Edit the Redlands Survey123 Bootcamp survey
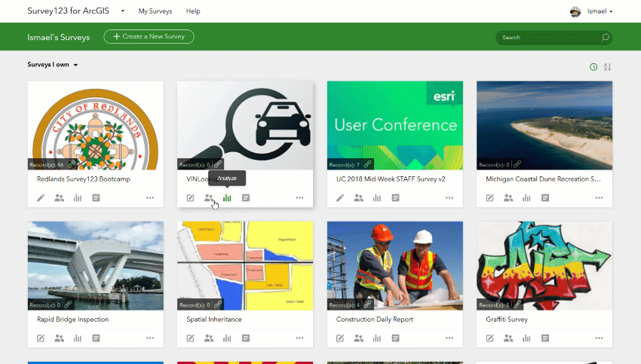The width and height of the screenshot is (641, 364). click(x=41, y=197)
